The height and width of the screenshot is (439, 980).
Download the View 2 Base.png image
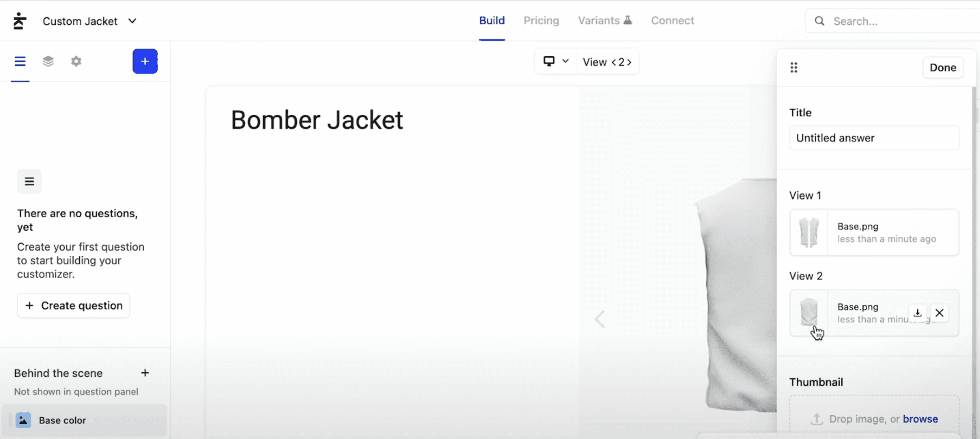[917, 313]
